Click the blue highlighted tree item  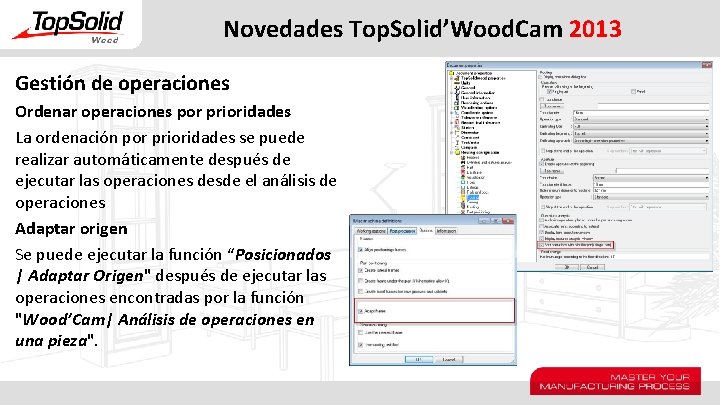point(472,197)
